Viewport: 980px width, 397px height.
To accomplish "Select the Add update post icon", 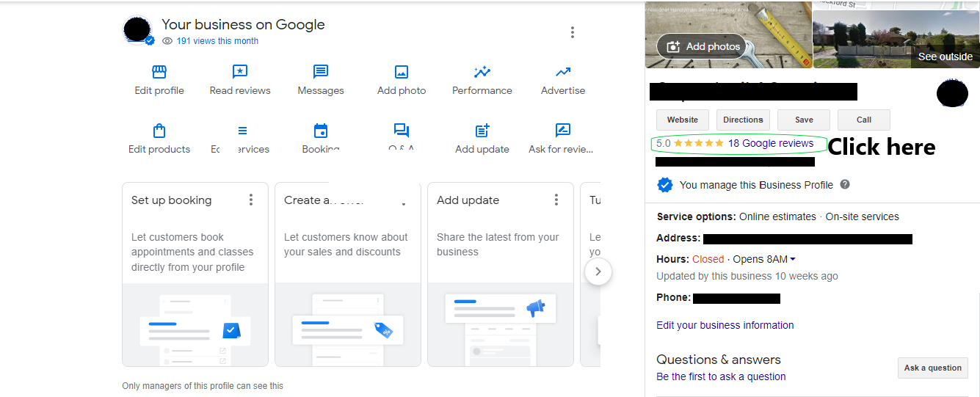I will coord(482,131).
